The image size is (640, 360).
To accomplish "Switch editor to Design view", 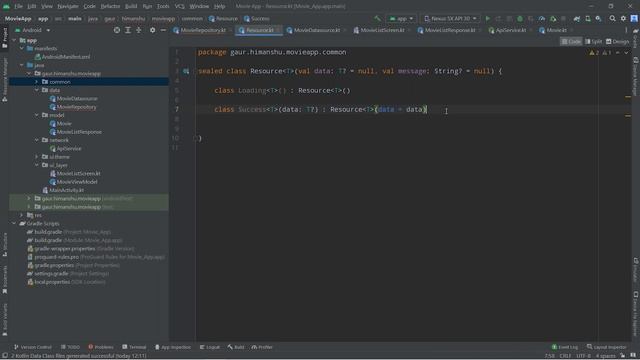I will 618,41.
